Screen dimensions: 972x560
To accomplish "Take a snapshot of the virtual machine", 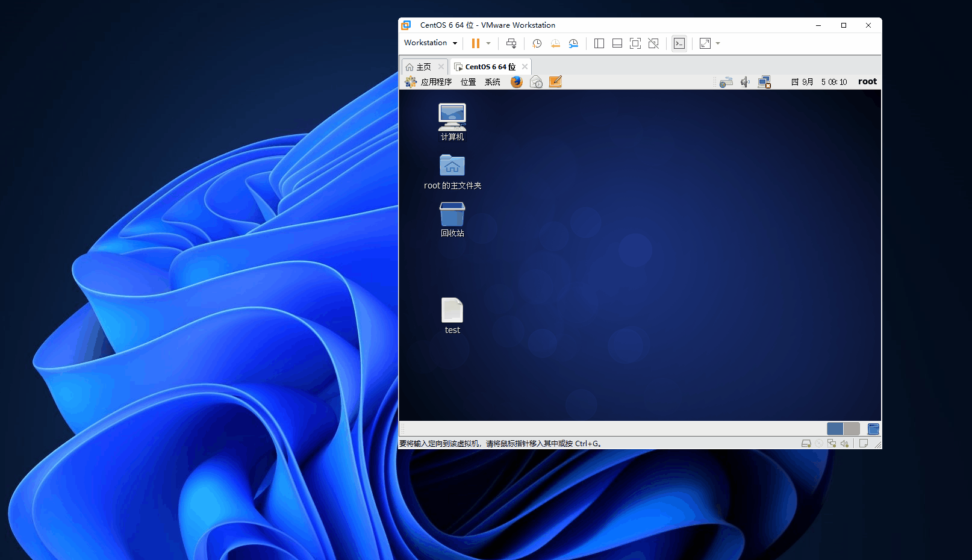I will click(537, 43).
